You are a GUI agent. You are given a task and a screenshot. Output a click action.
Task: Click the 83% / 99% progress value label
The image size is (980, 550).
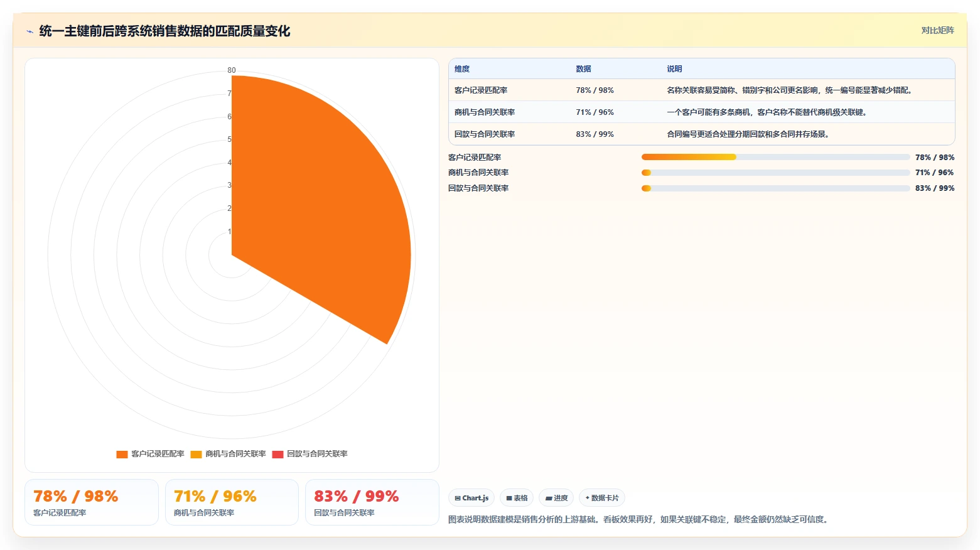pyautogui.click(x=935, y=188)
